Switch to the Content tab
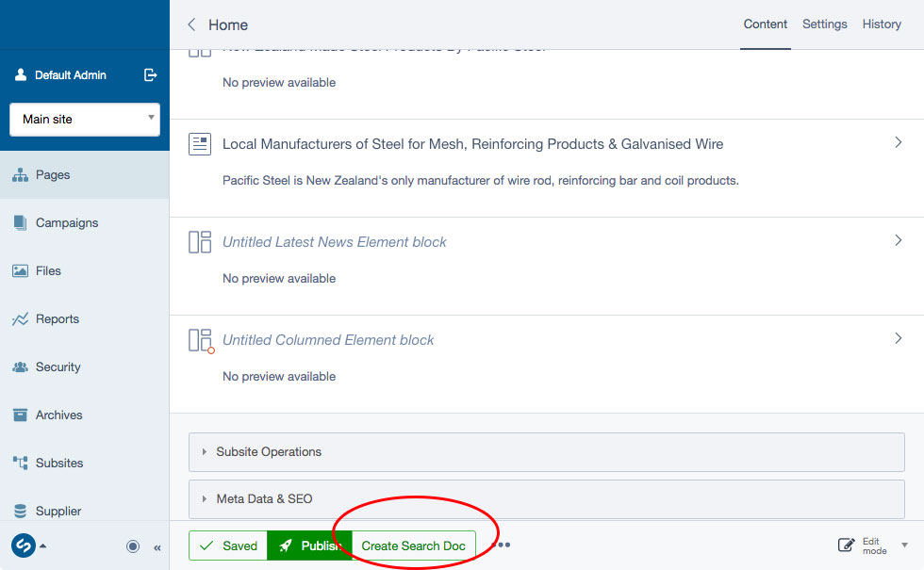Image resolution: width=924 pixels, height=570 pixels. pyautogui.click(x=765, y=24)
